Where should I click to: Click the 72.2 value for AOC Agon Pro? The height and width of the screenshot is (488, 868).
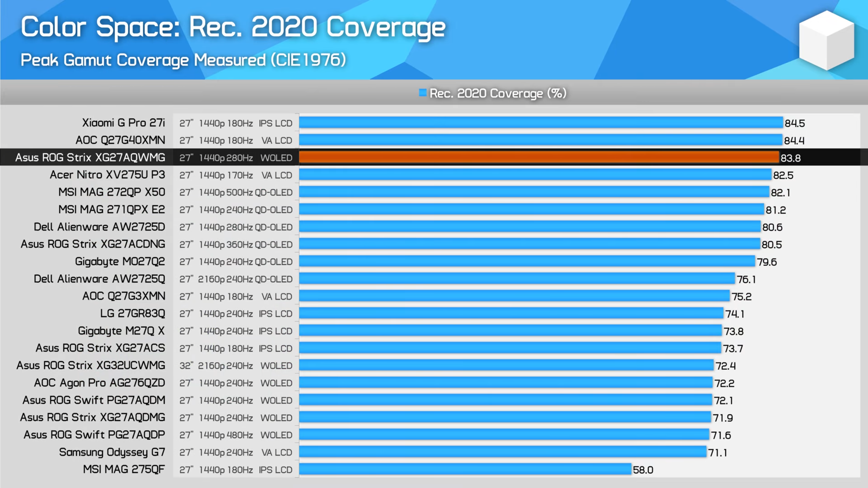click(x=725, y=383)
